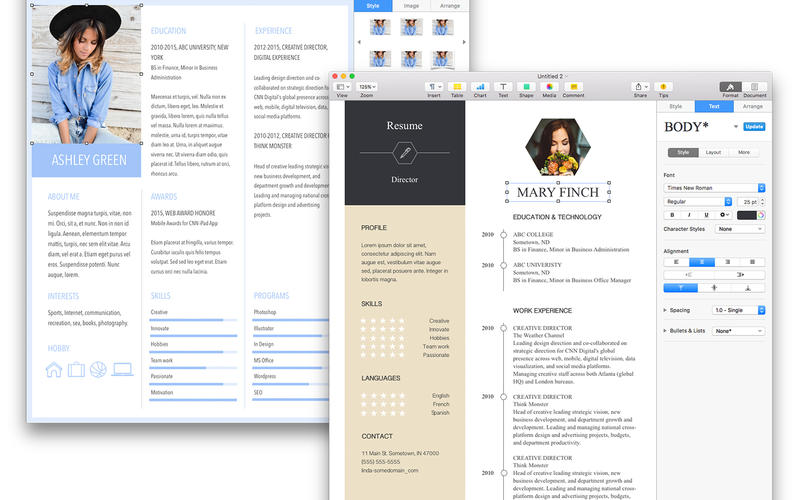Viewport: 800px width, 500px height.
Task: Align text center
Action: point(702,262)
